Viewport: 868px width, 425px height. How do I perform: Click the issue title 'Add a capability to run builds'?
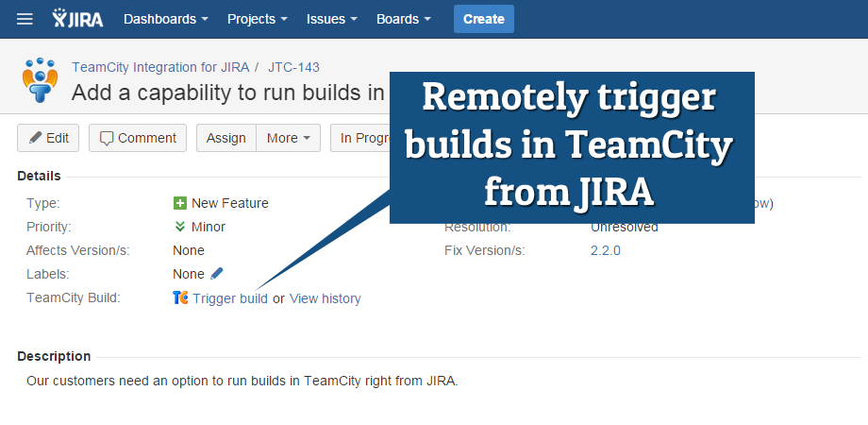pos(227,93)
